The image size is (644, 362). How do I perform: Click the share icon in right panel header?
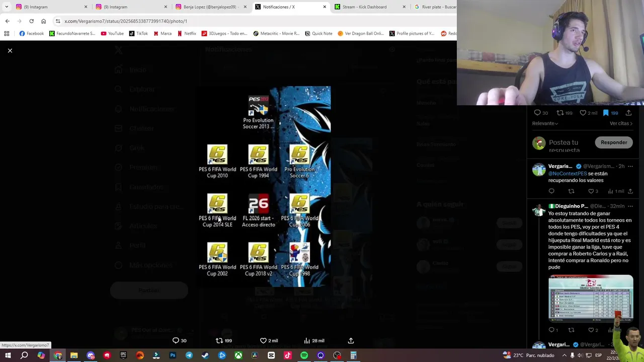(x=628, y=113)
